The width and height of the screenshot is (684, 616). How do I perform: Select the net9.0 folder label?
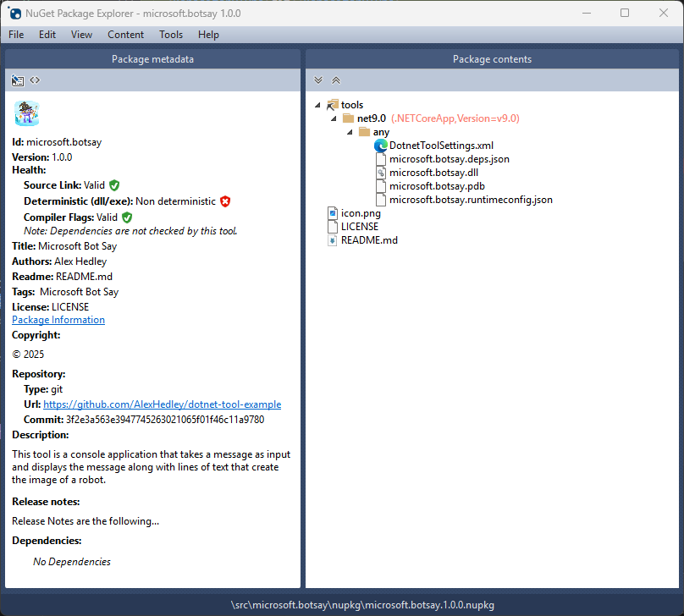point(372,118)
